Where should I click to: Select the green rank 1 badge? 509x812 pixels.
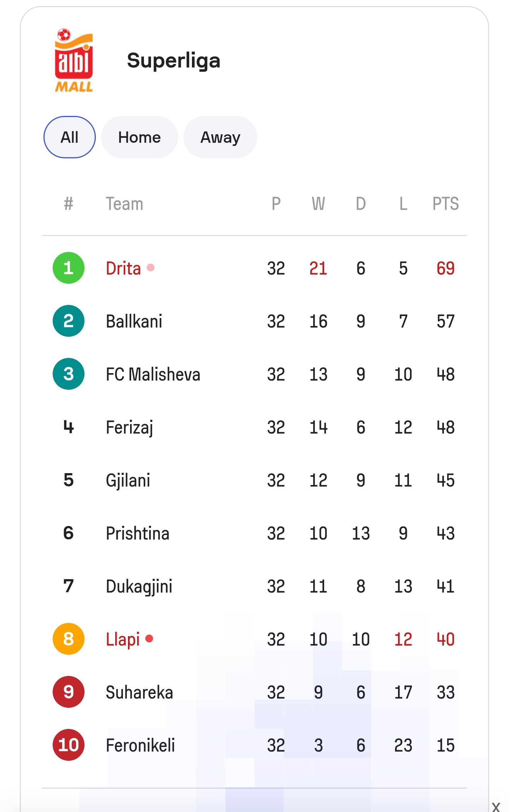69,268
